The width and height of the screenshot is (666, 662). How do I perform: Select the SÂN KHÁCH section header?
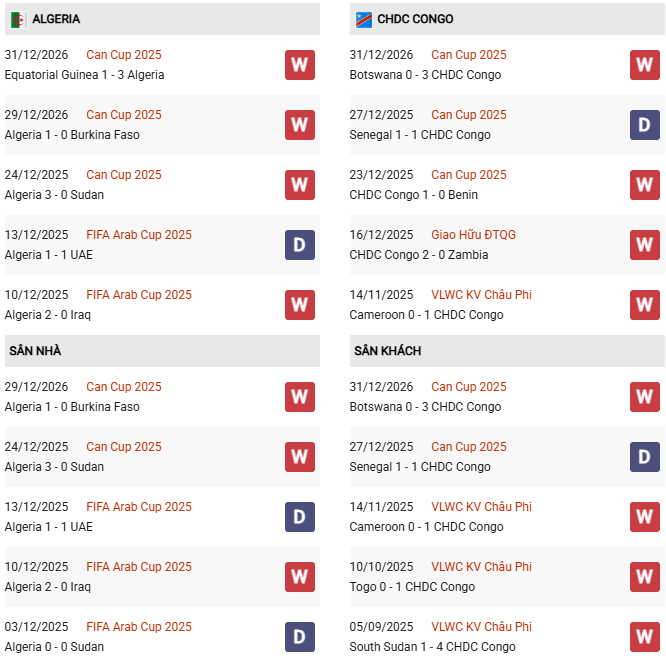click(x=387, y=351)
